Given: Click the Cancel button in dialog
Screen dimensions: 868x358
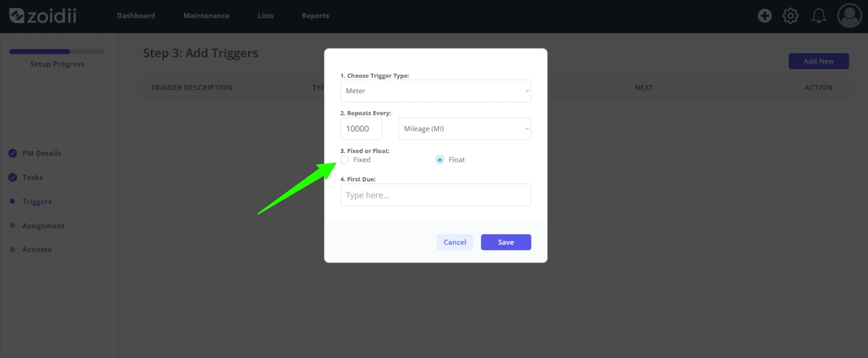Looking at the screenshot, I should tap(455, 242).
